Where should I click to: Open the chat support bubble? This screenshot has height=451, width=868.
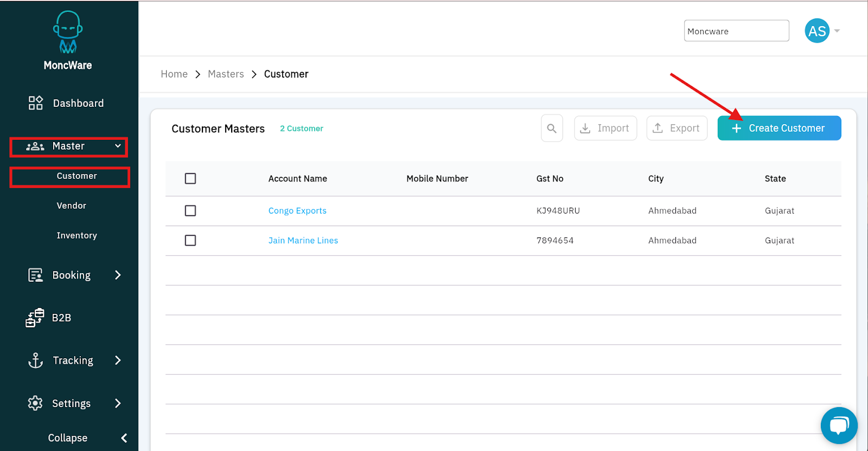(839, 426)
